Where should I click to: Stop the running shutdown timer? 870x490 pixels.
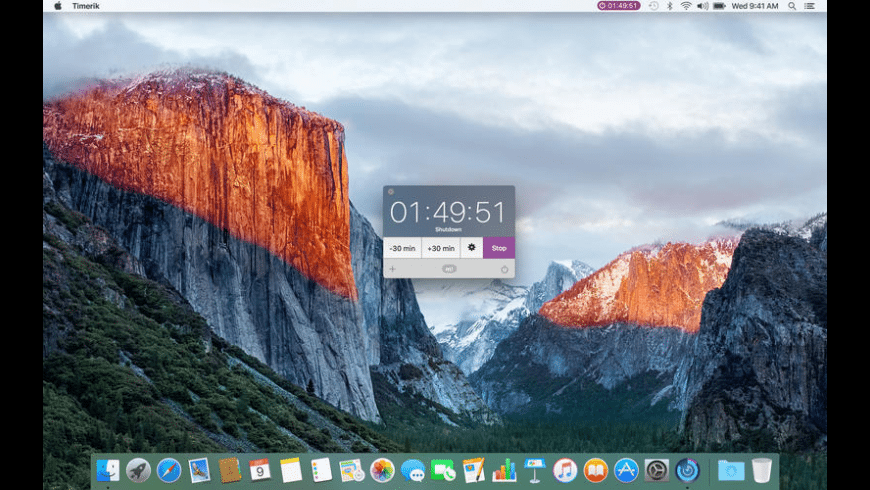pos(499,248)
